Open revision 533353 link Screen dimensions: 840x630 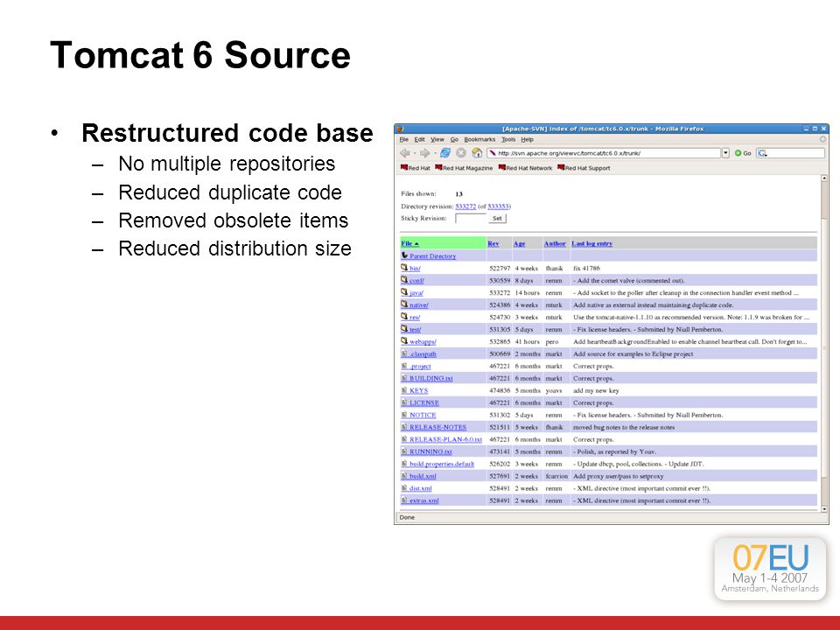click(498, 206)
